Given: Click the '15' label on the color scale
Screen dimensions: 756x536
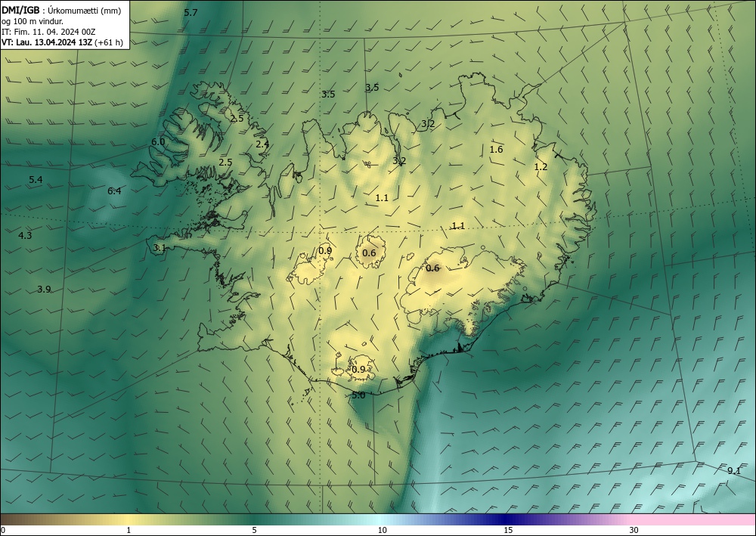Looking at the screenshot, I should (508, 530).
